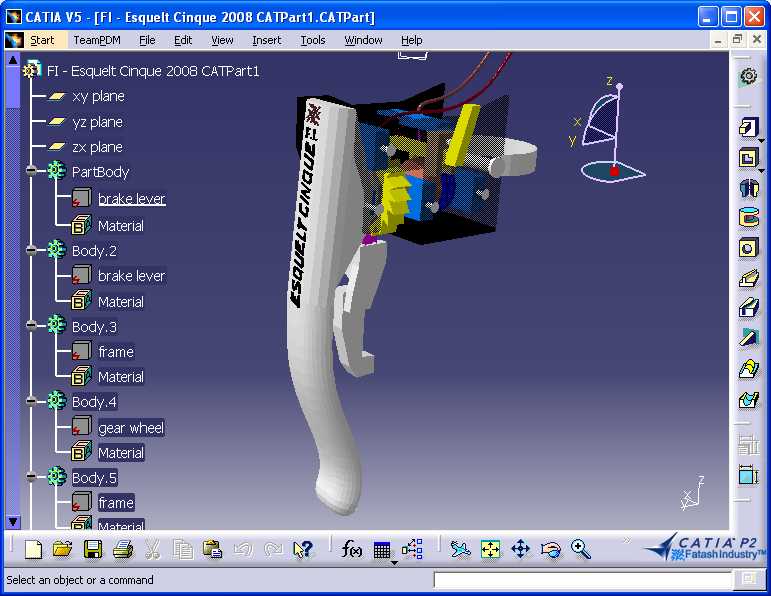Select the Rib tool in right toolbar
771x596 pixels.
pos(748,278)
